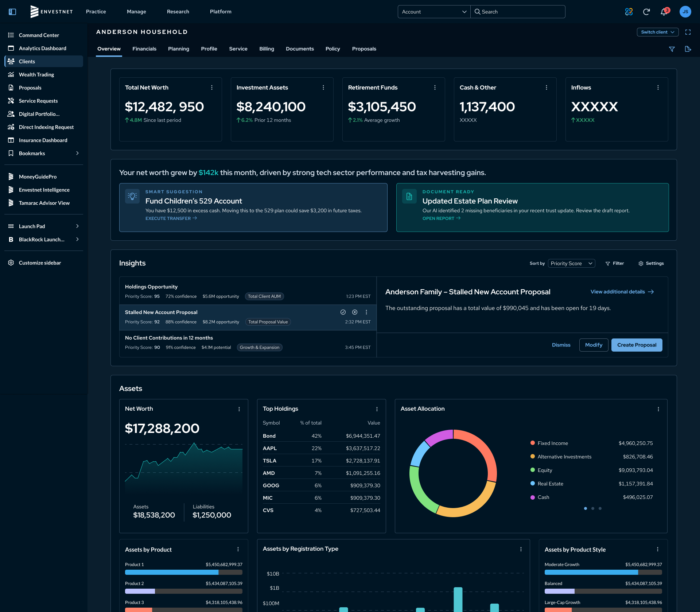This screenshot has width=700, height=612.
Task: Click the Modify button
Action: point(594,345)
